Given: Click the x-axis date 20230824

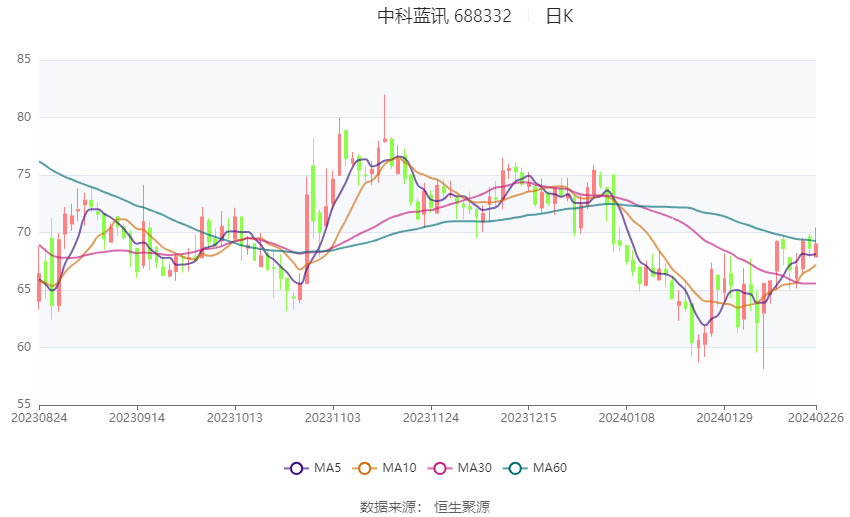Looking at the screenshot, I should (39, 418).
